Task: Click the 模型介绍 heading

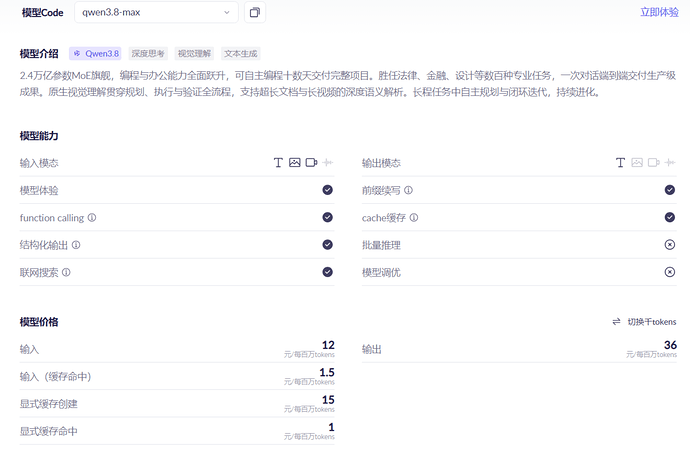Action: 39,54
